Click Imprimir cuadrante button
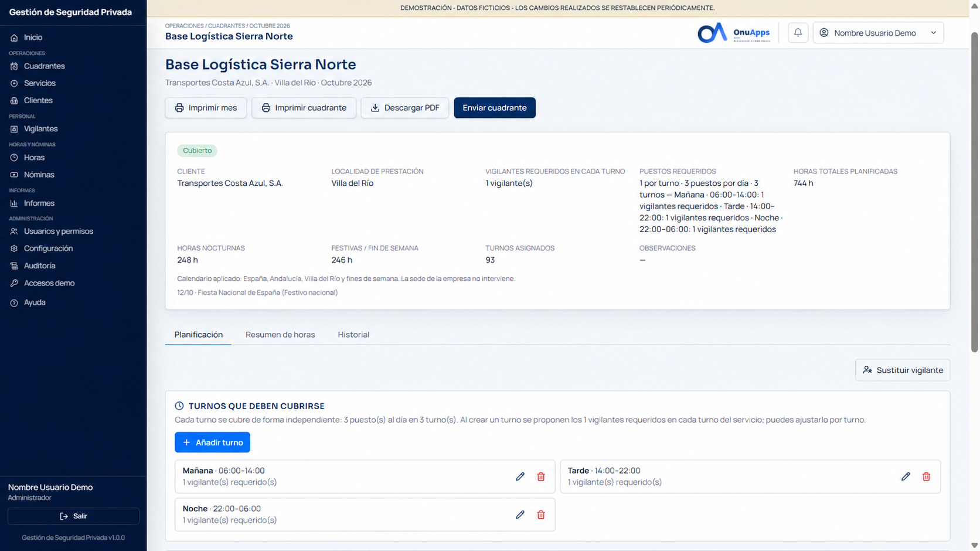This screenshot has height=551, width=980. [304, 108]
